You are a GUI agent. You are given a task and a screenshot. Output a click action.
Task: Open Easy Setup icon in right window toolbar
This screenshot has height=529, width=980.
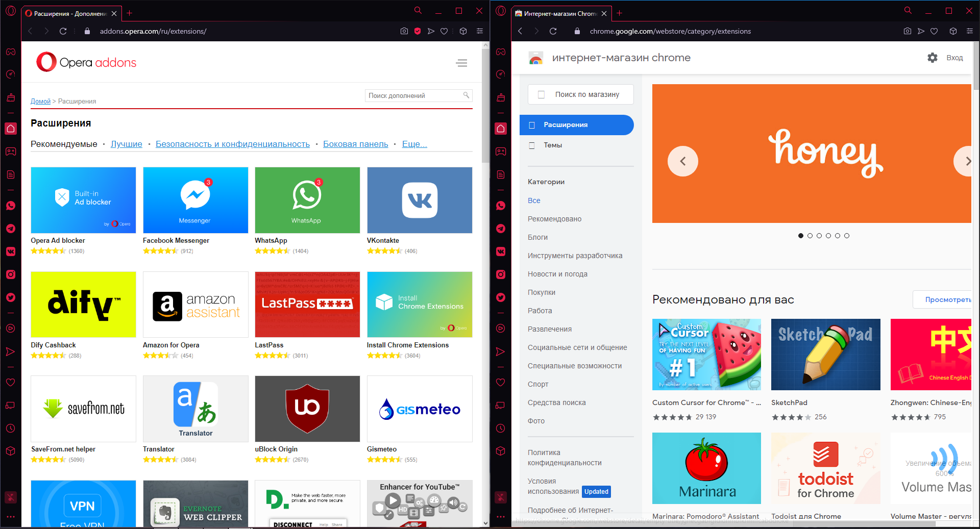click(x=970, y=31)
